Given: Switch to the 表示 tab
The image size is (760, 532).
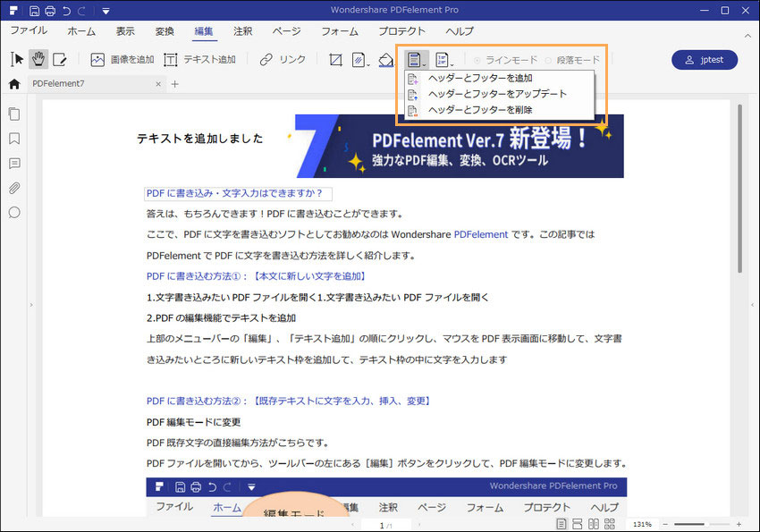Looking at the screenshot, I should 125,31.
